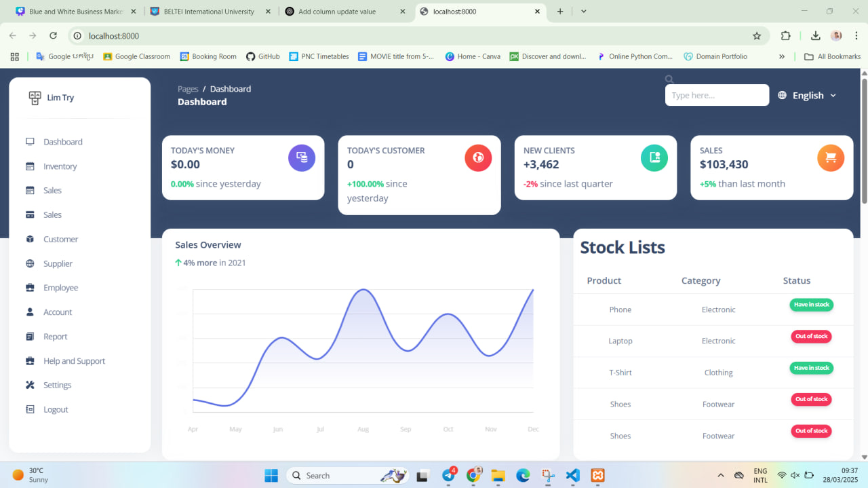Show hidden bookmarks with the » chevron
The width and height of the screenshot is (868, 488).
tap(782, 56)
